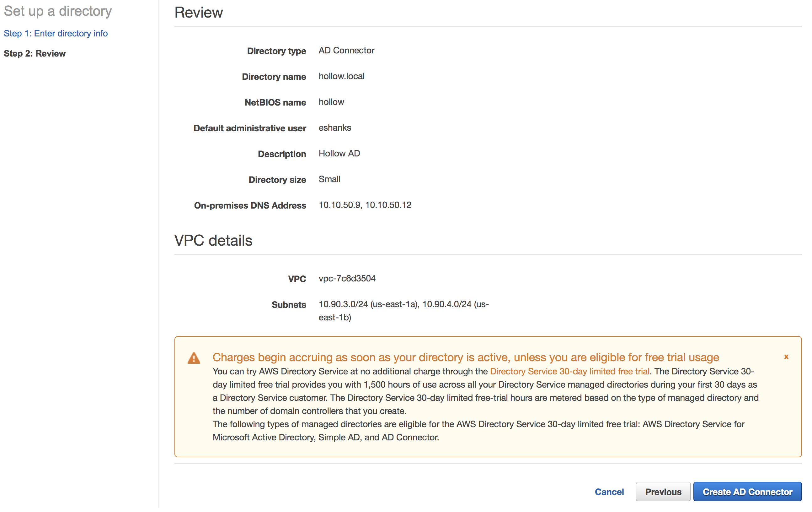Click the vpc-7c6d3504 VPC value
Screen dimensions: 812x512
347,278
